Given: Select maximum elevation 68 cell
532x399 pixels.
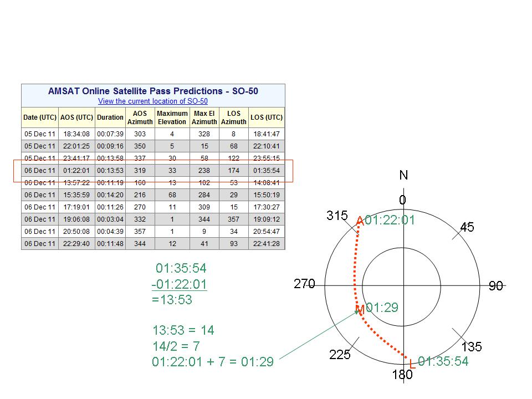Looking at the screenshot, I should click(172, 195).
